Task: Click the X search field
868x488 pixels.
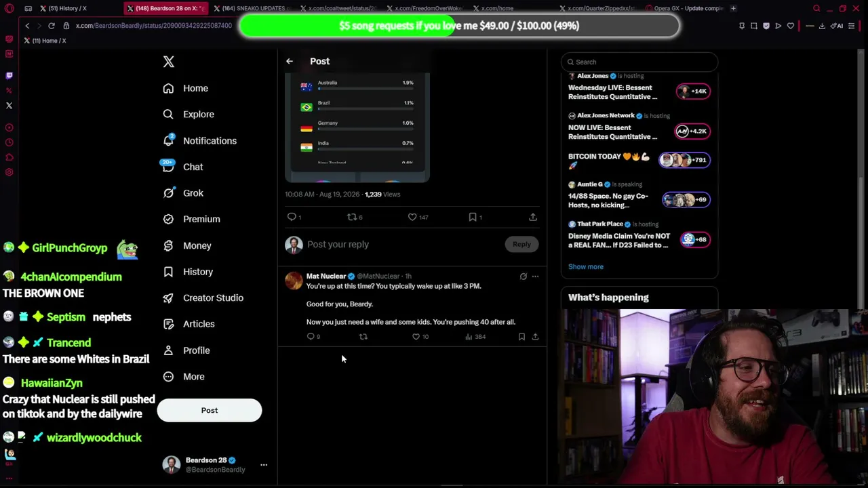Action: point(639,62)
